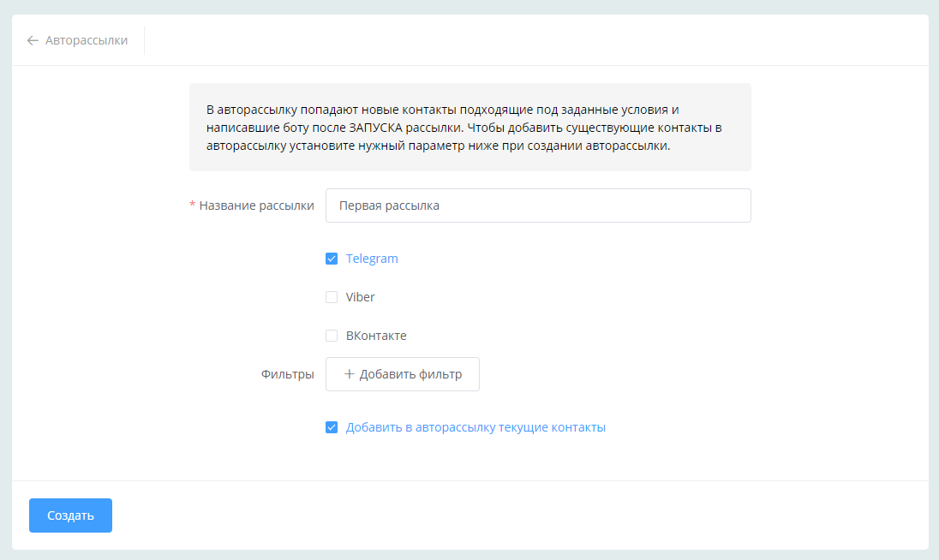Uncheck the Telegram checkbox
The image size is (939, 560).
click(332, 259)
